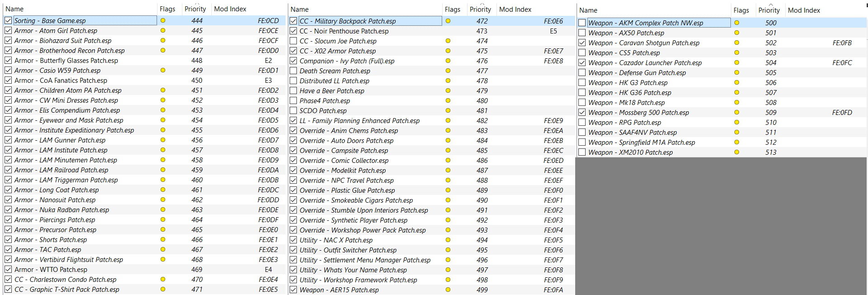Disable Armor - Butterfly Glasses Patch.esp checkbox
The width and height of the screenshot is (868, 295).
click(x=8, y=60)
